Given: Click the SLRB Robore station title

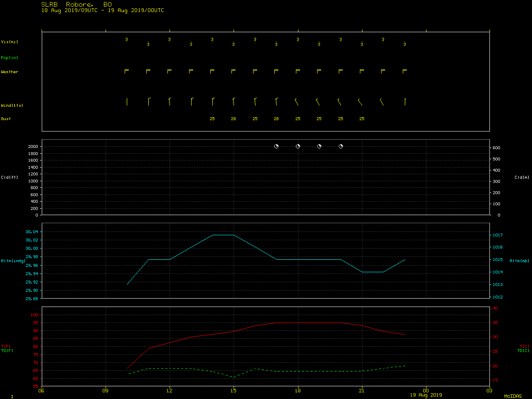Looking at the screenshot, I should click(76, 5).
